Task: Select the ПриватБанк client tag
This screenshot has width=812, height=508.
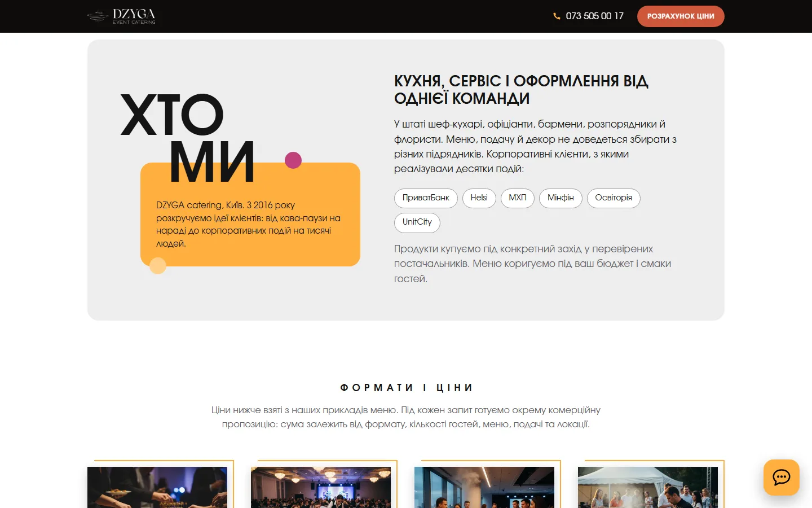Action: [x=426, y=198]
